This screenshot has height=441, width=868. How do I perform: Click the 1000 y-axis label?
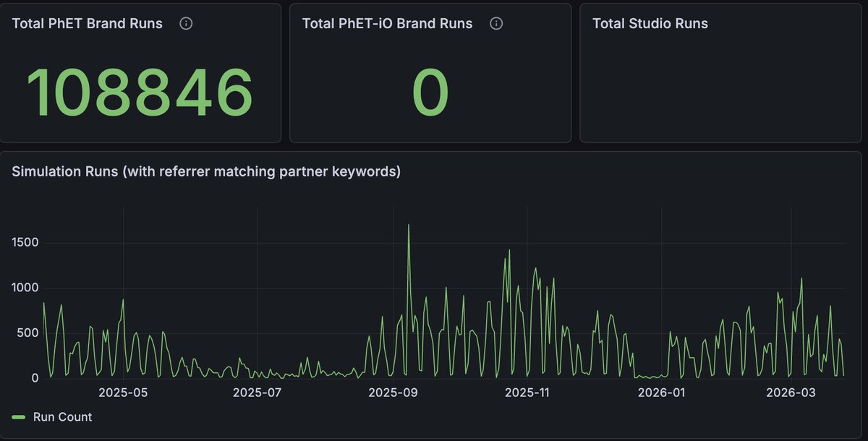25,288
